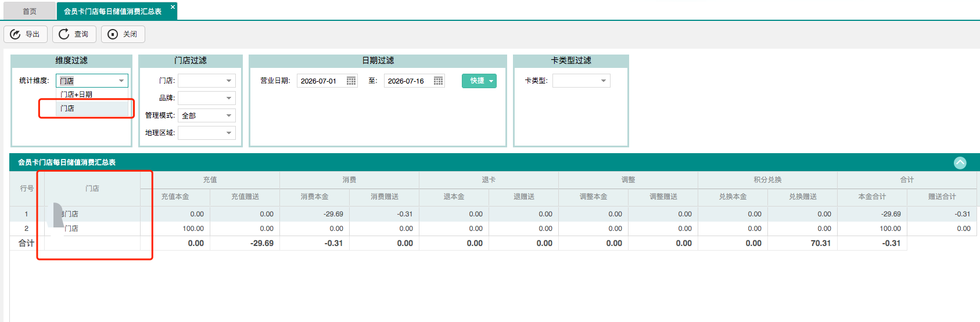Click row number 2 cell
The width and height of the screenshot is (980, 322).
point(27,229)
